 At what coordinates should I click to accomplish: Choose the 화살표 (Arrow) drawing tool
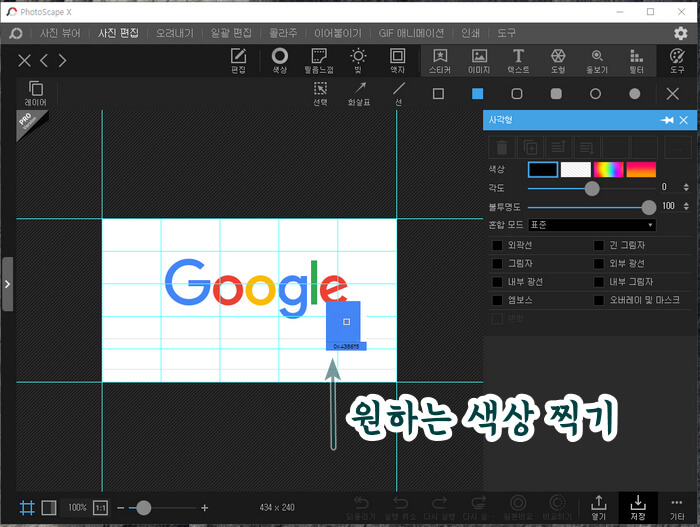point(359,93)
